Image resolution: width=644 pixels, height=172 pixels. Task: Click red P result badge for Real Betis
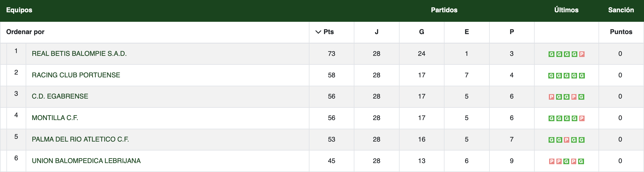tap(582, 54)
